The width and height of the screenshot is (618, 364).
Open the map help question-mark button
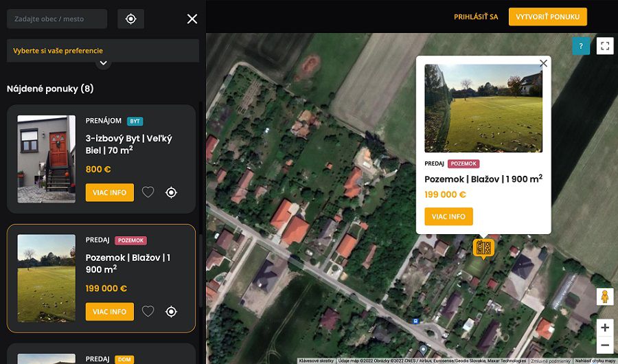(x=581, y=46)
